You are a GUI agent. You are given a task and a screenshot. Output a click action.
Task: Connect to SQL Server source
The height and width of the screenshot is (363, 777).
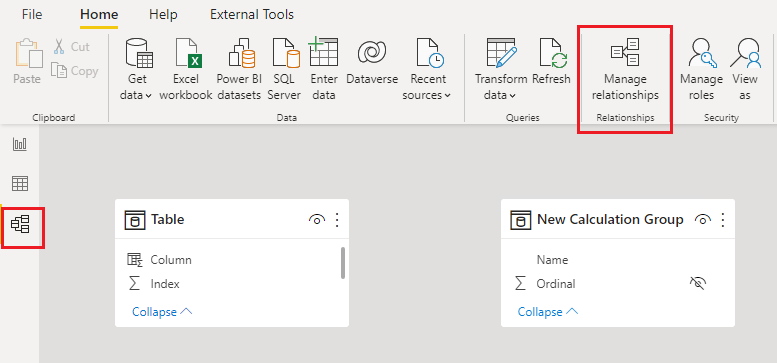click(x=284, y=69)
